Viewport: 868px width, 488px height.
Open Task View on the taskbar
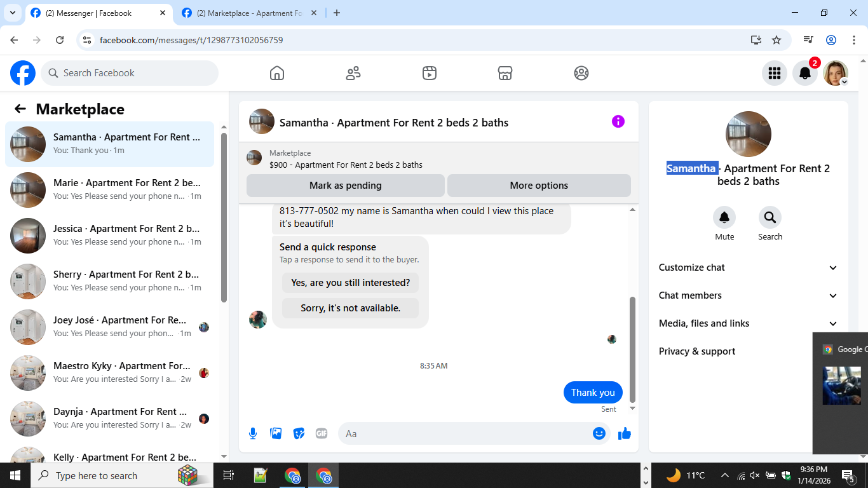click(x=229, y=475)
